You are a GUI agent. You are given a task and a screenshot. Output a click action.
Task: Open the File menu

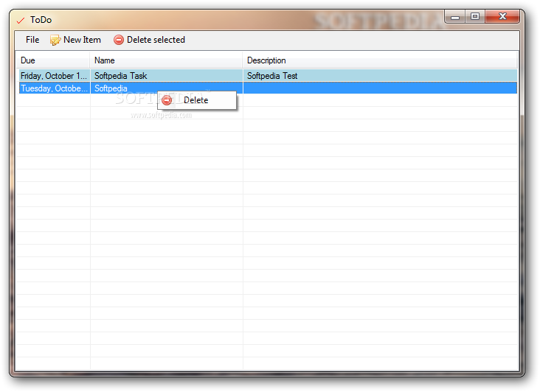[x=32, y=40]
